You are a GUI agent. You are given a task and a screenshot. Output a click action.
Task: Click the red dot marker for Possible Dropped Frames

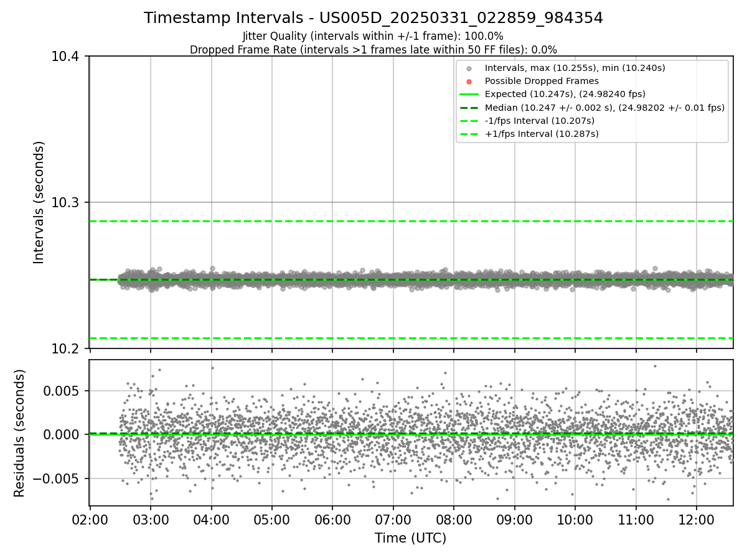coord(469,82)
